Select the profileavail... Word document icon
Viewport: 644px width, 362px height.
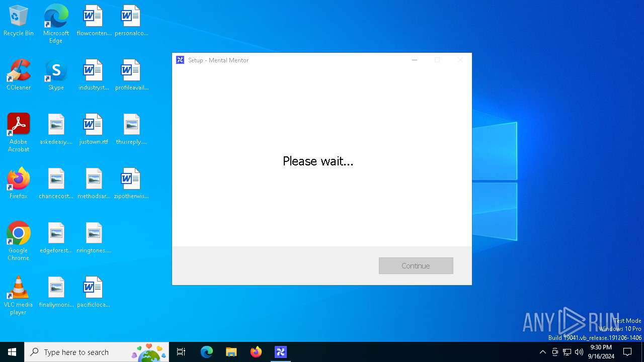pyautogui.click(x=131, y=75)
